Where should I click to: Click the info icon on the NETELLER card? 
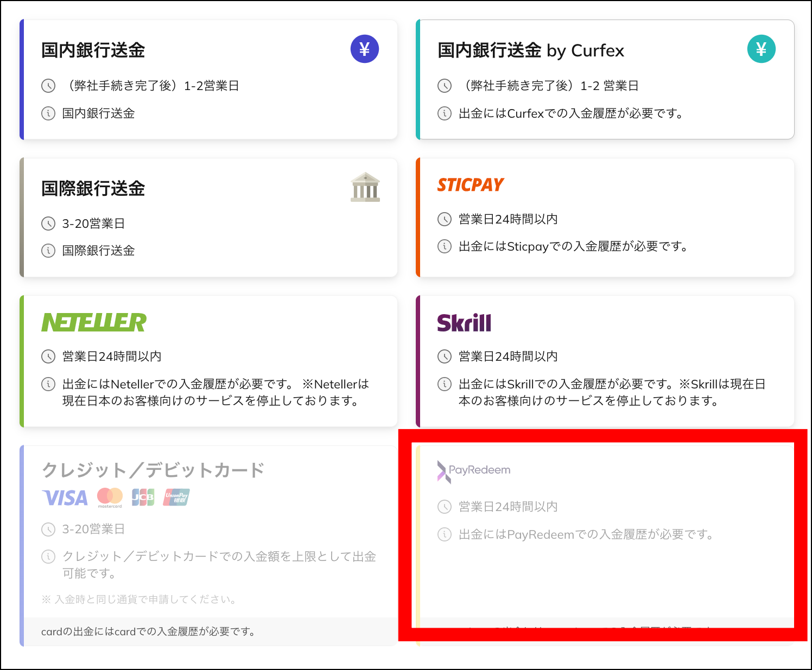point(48,384)
